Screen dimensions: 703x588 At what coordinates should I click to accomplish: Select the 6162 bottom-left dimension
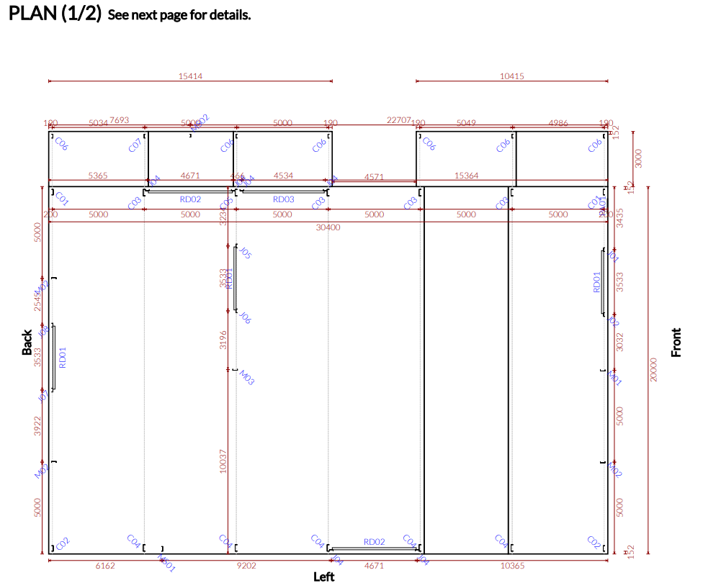pos(105,566)
